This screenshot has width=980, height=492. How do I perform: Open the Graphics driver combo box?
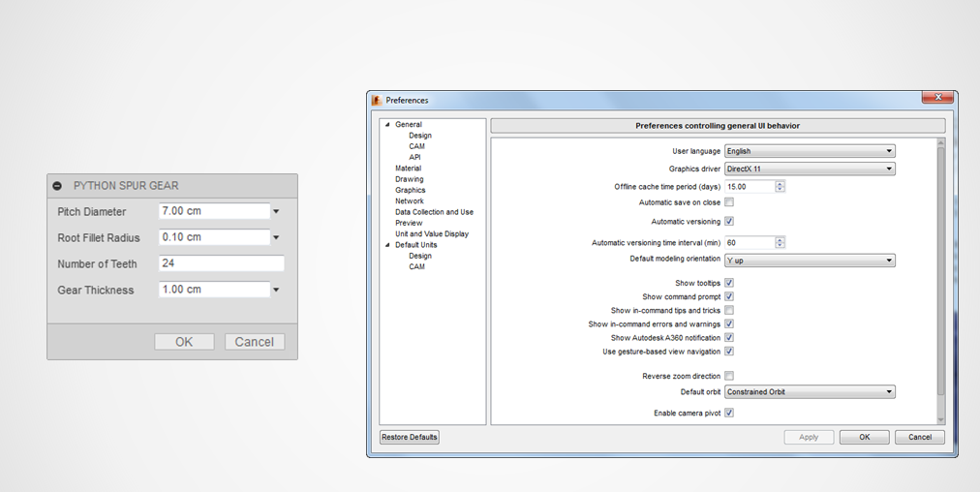(x=810, y=169)
